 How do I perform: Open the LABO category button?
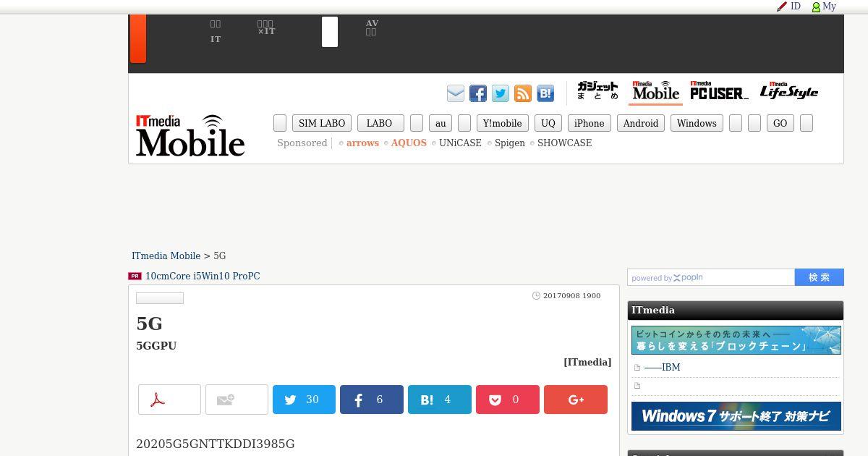tap(380, 123)
